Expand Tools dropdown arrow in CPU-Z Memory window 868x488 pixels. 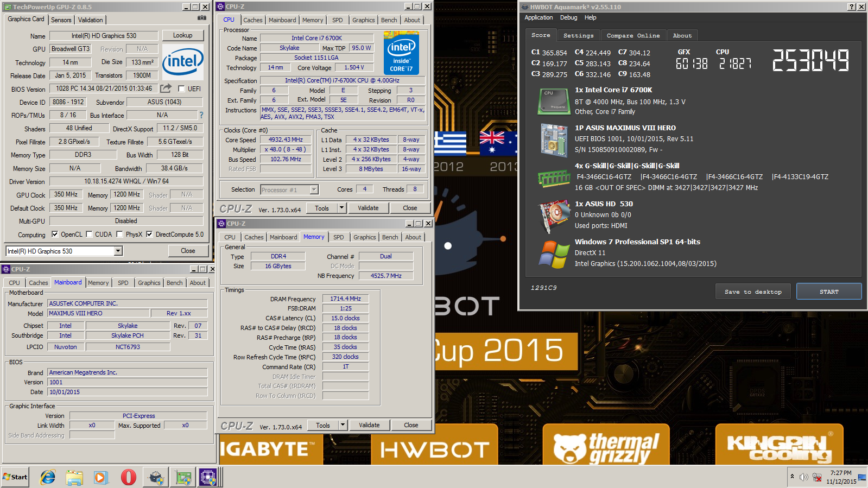[343, 425]
